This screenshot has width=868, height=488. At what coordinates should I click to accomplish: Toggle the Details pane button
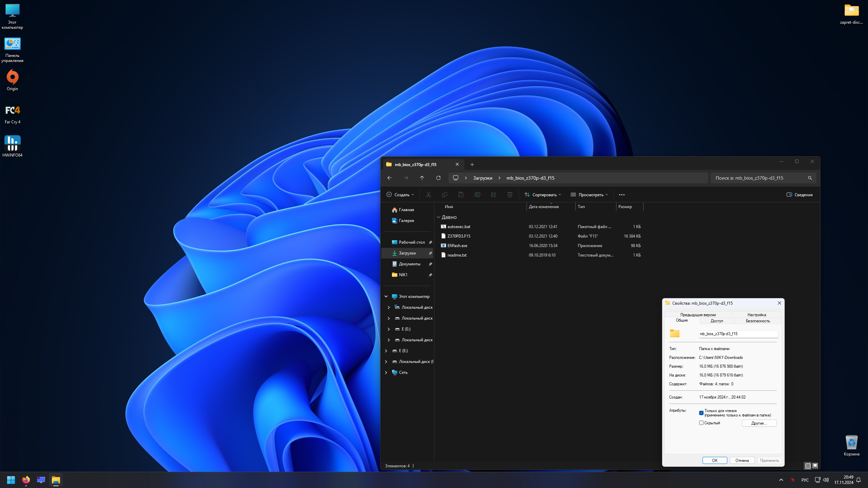(x=799, y=195)
